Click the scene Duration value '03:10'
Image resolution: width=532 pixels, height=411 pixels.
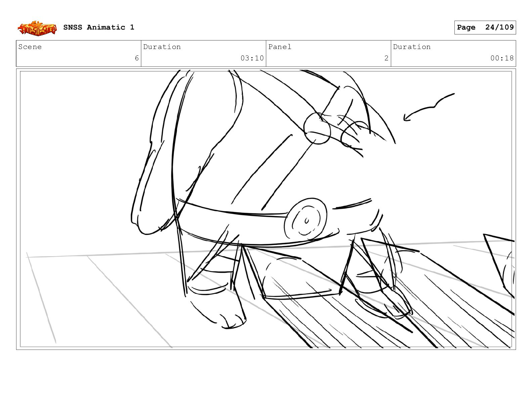(x=252, y=58)
